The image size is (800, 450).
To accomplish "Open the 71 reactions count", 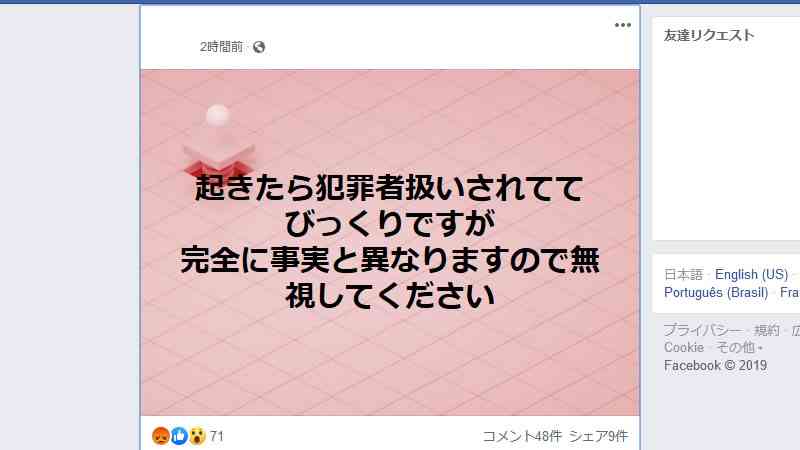I will (x=217, y=436).
